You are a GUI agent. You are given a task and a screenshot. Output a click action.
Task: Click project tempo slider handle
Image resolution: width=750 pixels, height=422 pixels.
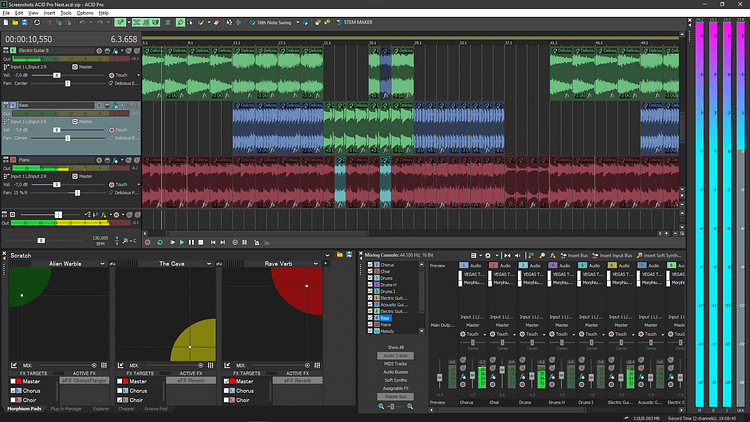tap(41, 240)
